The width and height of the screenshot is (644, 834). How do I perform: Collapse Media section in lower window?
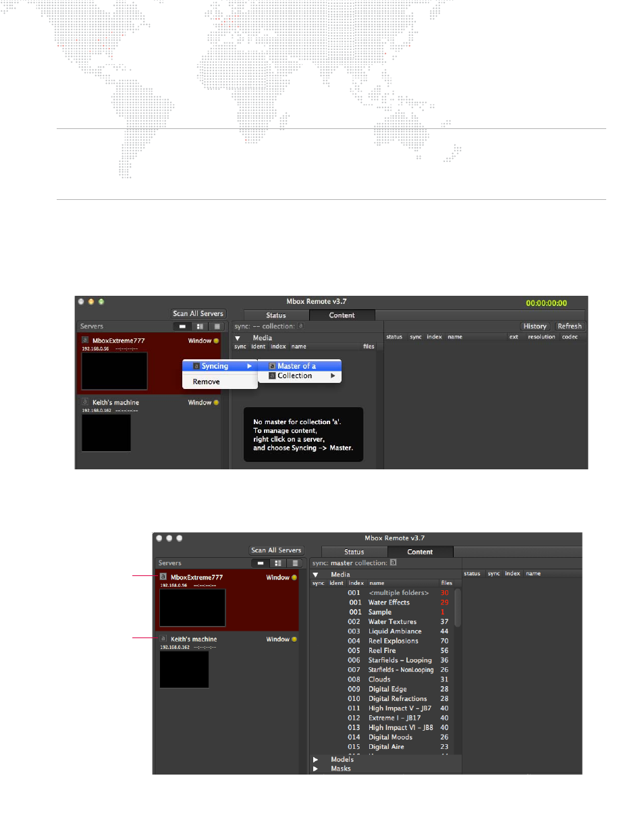(315, 575)
